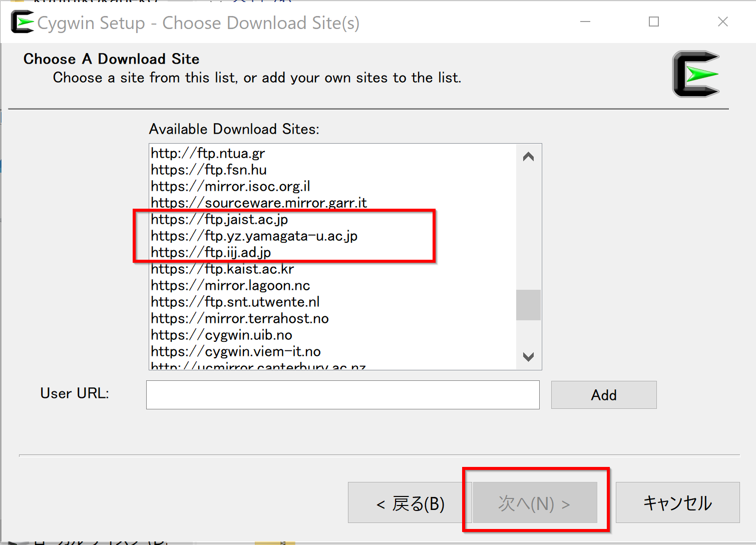This screenshot has height=545, width=756.
Task: Maximize the Cygwin Setup window
Action: click(654, 22)
